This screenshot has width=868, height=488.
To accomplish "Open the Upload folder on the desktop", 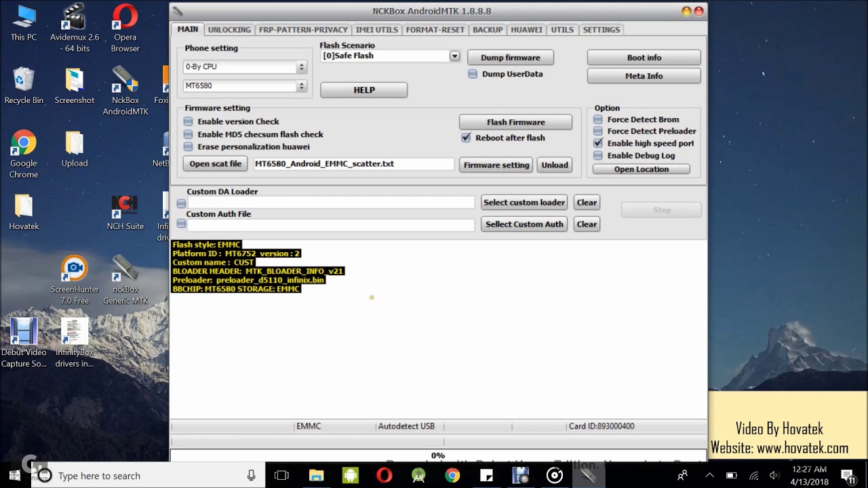I will 75,149.
